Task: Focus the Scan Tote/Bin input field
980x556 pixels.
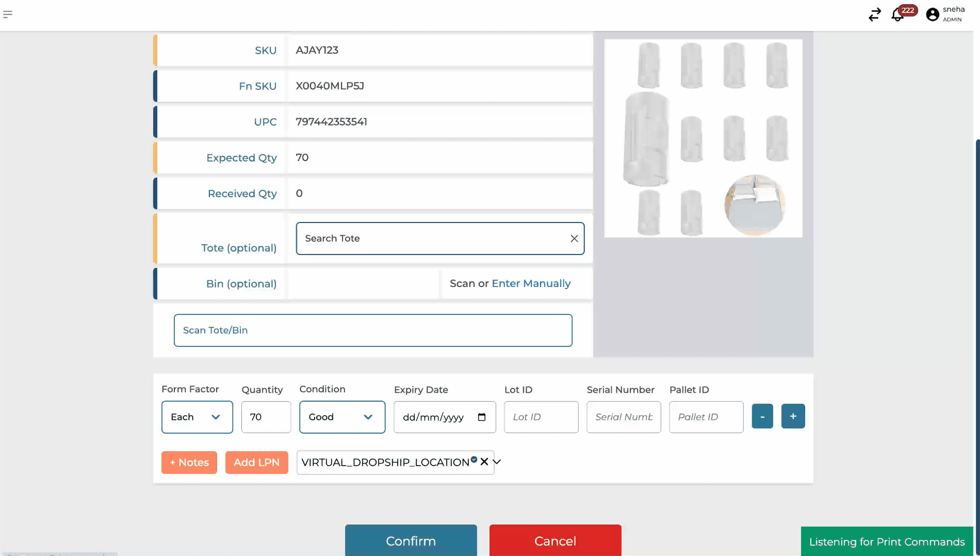Action: [373, 330]
